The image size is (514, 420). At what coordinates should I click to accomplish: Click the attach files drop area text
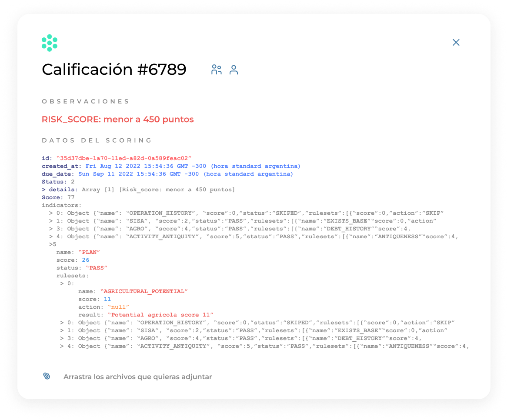138,377
